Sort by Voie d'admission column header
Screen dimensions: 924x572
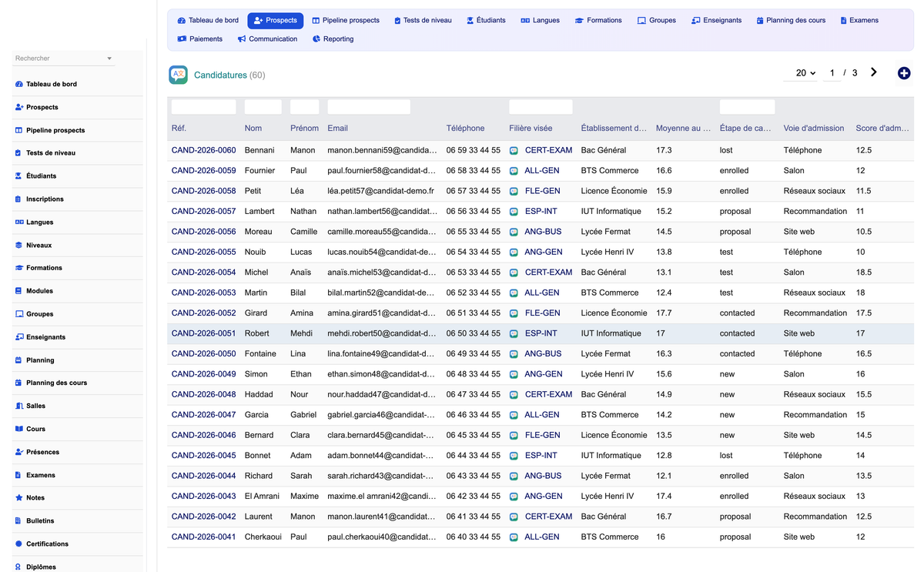point(814,129)
